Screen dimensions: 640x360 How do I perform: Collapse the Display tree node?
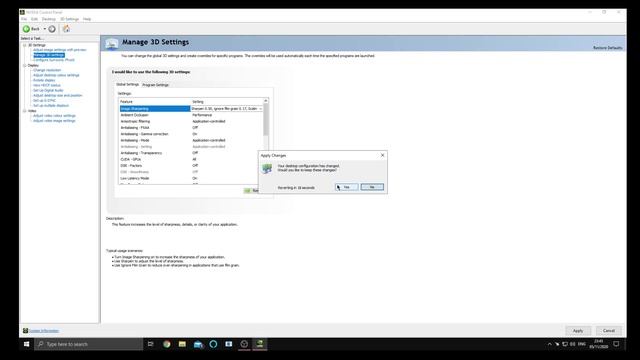coord(24,65)
